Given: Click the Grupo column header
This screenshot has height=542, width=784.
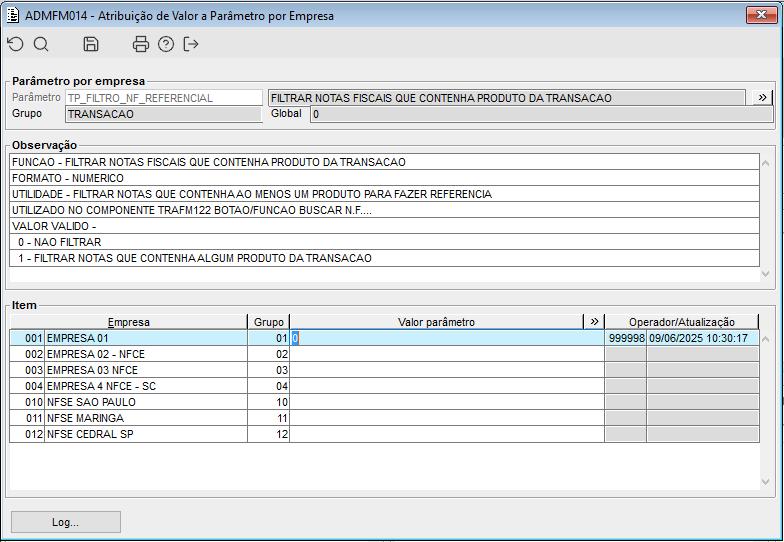Looking at the screenshot, I should [268, 322].
